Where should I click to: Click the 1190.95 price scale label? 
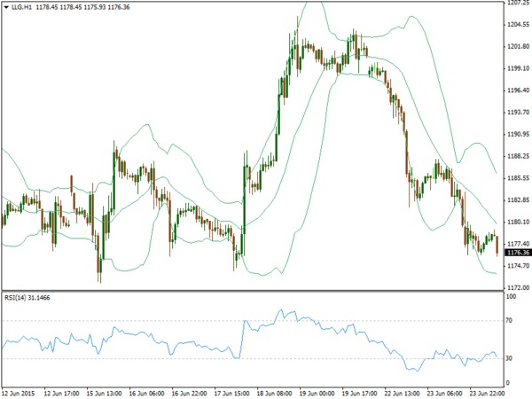tap(517, 135)
